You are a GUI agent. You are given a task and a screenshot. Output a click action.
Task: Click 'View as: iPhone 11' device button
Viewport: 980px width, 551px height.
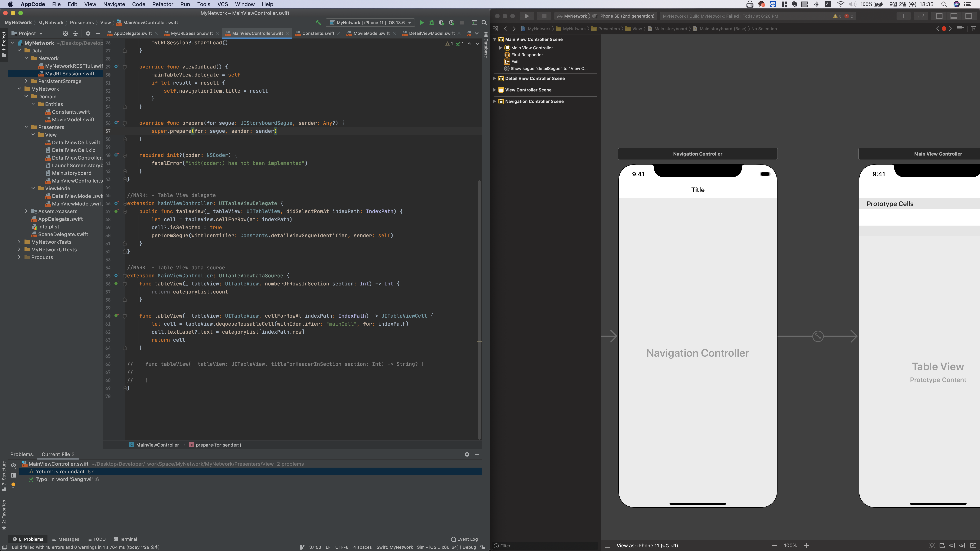pyautogui.click(x=647, y=545)
